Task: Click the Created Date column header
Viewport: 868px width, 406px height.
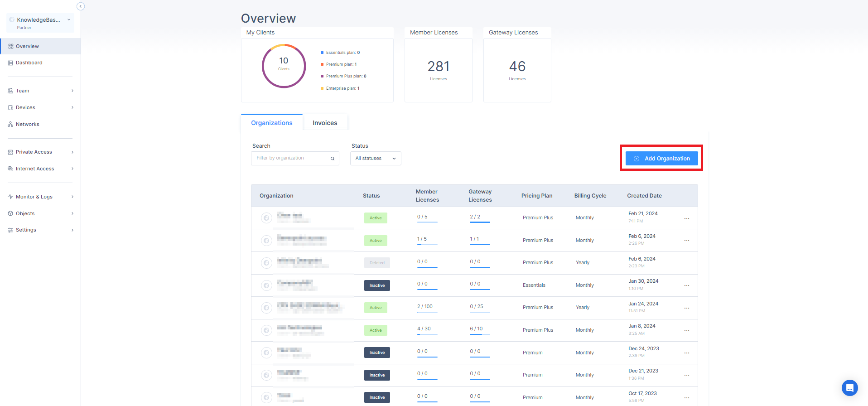Action: tap(644, 196)
